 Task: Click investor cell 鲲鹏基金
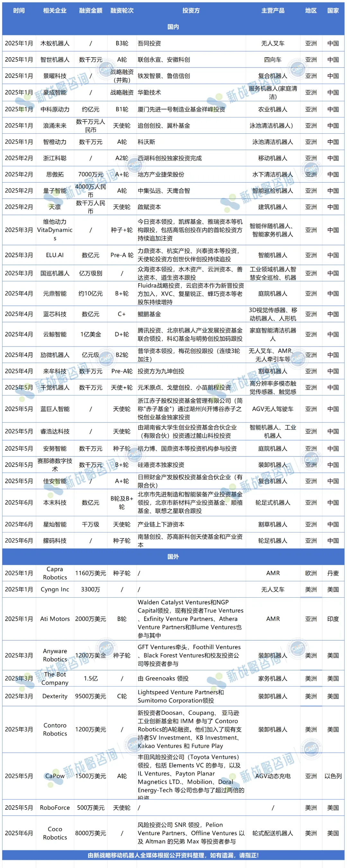pyautogui.click(x=149, y=314)
